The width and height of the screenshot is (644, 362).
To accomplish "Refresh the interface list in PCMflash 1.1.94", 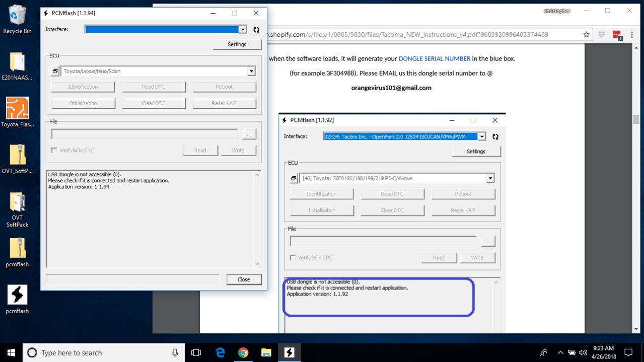I will click(256, 30).
